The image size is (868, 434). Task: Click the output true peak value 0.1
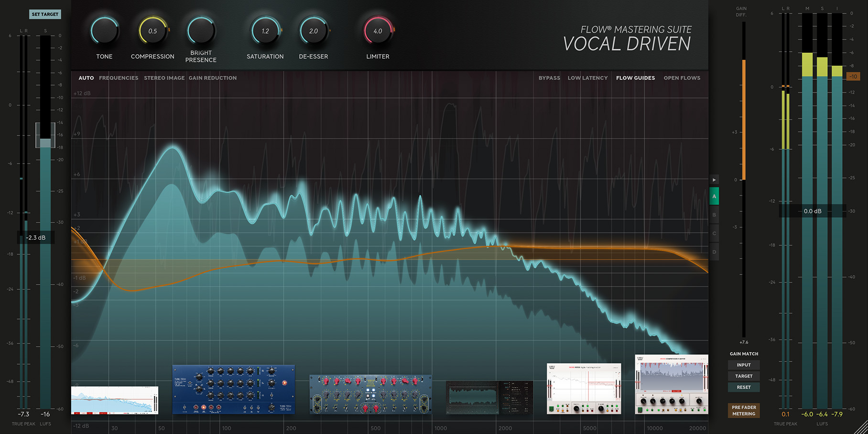tap(785, 414)
